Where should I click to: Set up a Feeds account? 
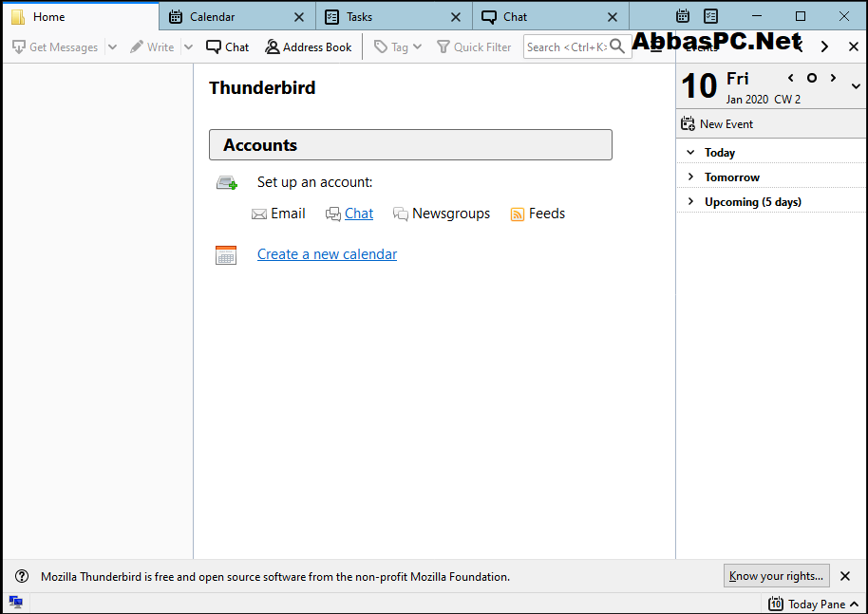click(547, 214)
